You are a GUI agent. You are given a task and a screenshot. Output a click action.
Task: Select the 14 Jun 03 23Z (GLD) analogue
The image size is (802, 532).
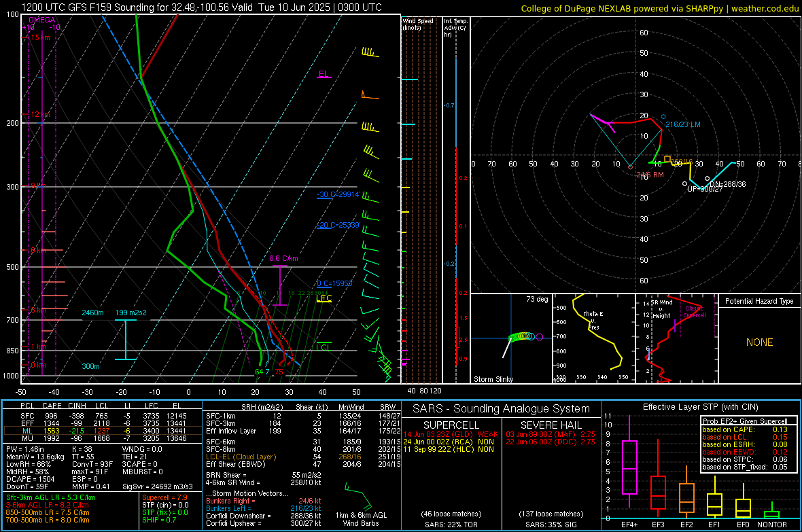tap(451, 434)
